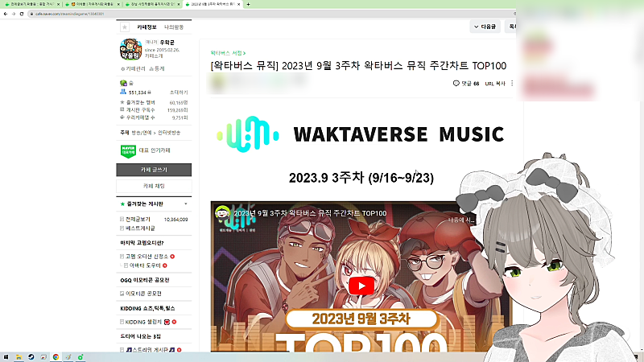Open File Explorer in the taskbar
This screenshot has height=362, width=644.
coord(19,357)
